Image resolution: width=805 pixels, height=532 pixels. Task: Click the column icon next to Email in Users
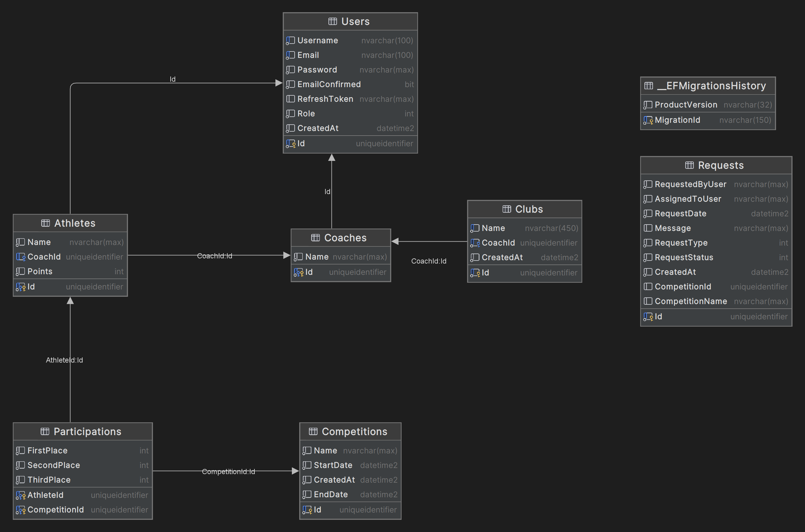290,55
